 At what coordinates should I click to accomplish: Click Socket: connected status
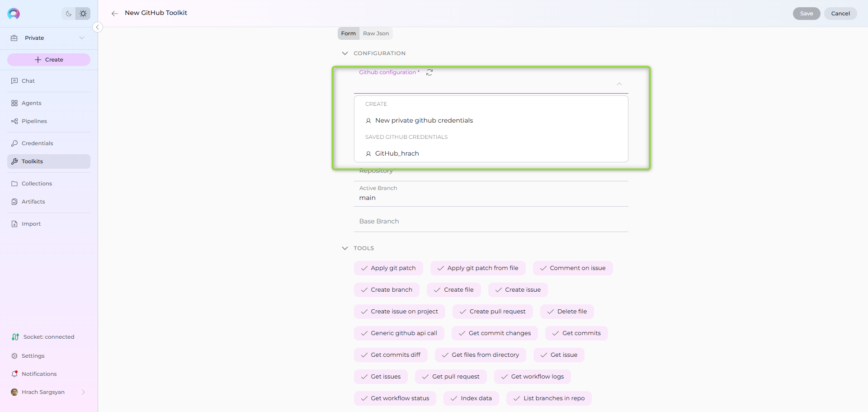[43, 337]
